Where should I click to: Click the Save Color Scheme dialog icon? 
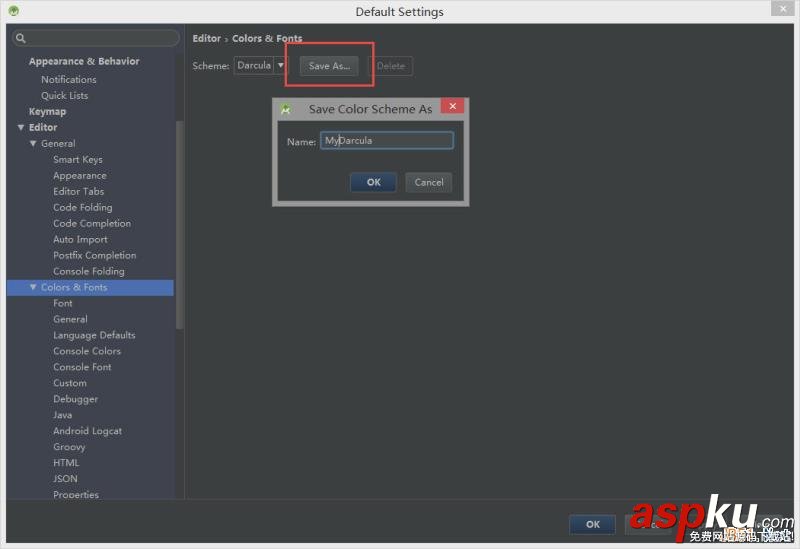pyautogui.click(x=286, y=109)
